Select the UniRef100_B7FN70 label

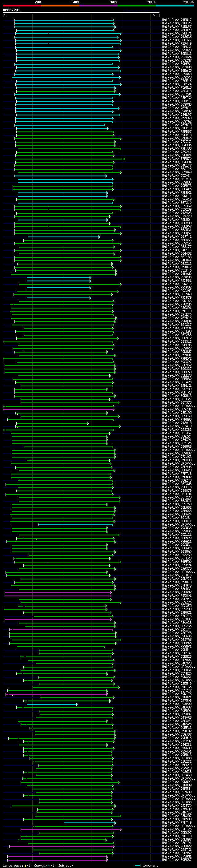click(177, 159)
